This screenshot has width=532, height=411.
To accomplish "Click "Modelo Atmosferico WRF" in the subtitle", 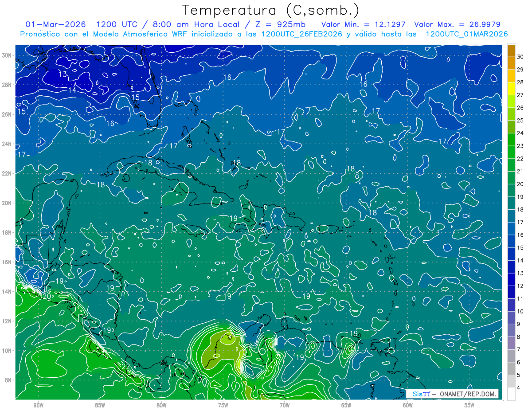I will 141,34.
